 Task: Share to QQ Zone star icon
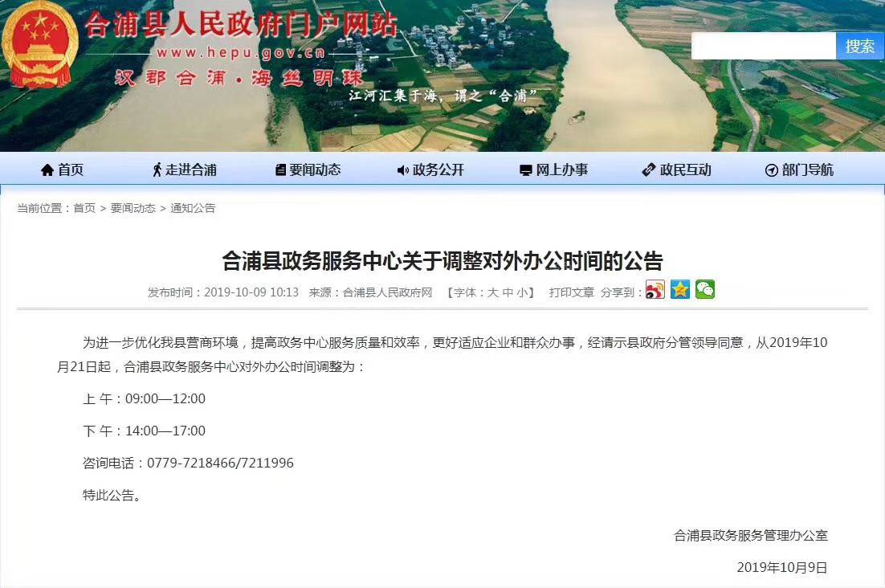680,290
